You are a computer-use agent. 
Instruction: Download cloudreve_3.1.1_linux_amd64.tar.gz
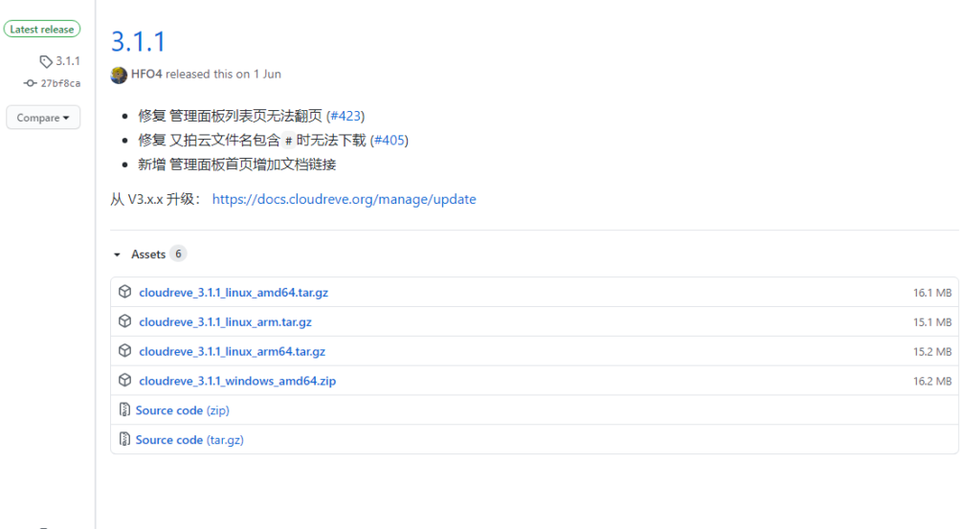[234, 293]
